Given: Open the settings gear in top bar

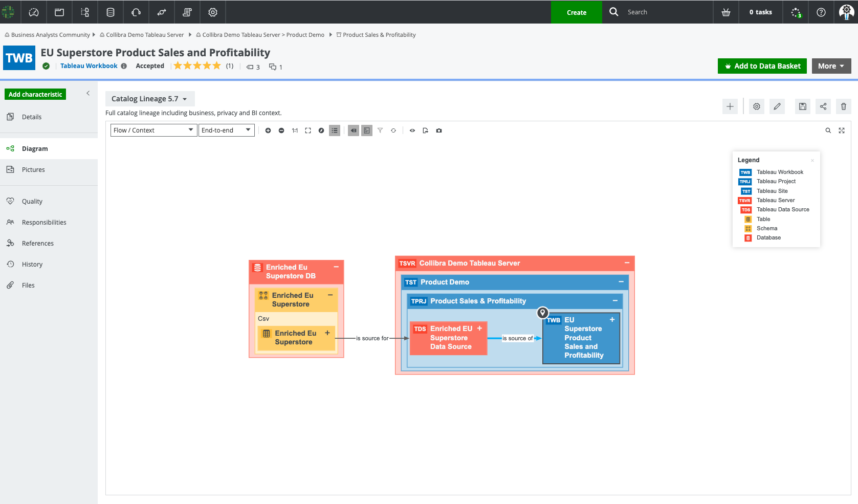Looking at the screenshot, I should point(213,12).
